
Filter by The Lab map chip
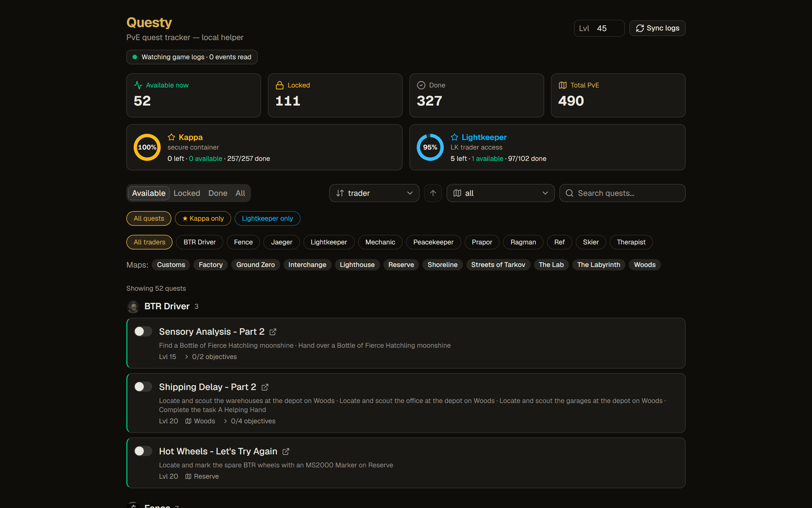point(551,265)
